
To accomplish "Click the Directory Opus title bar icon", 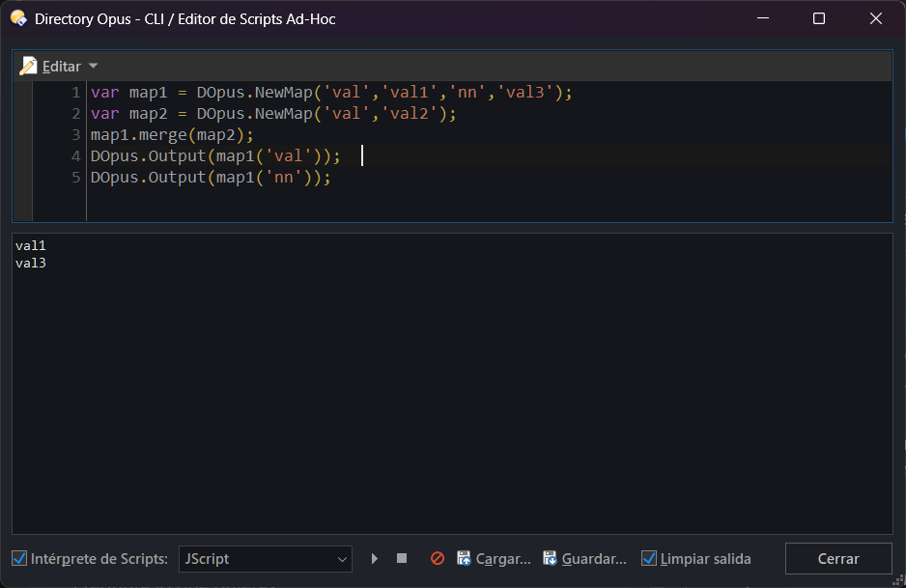I will pyautogui.click(x=18, y=18).
